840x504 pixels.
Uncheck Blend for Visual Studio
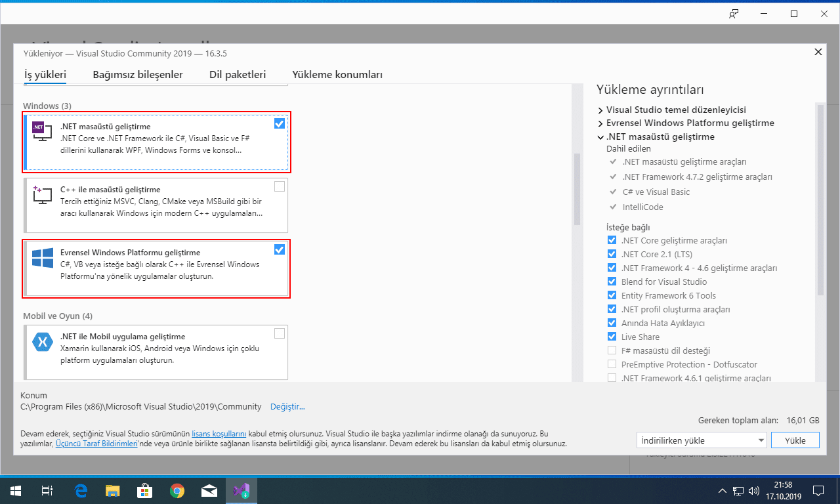(612, 282)
